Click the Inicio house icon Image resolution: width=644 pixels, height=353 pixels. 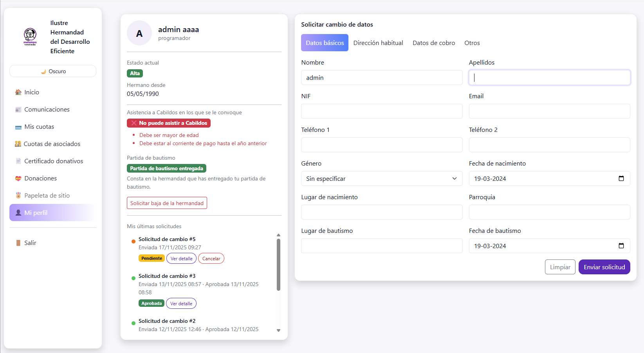coord(18,92)
